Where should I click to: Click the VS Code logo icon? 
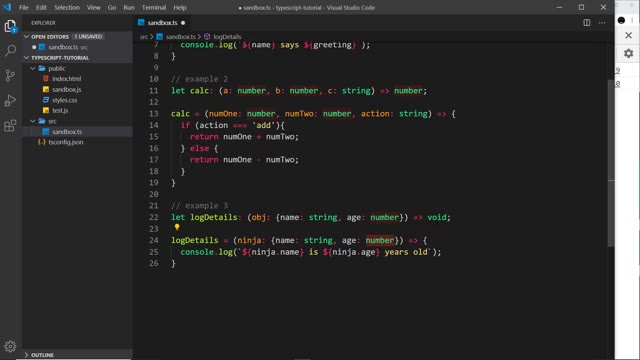point(7,7)
